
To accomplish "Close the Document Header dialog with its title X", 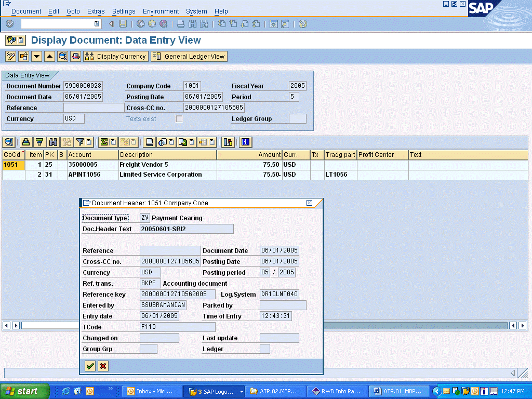I will click(309, 203).
